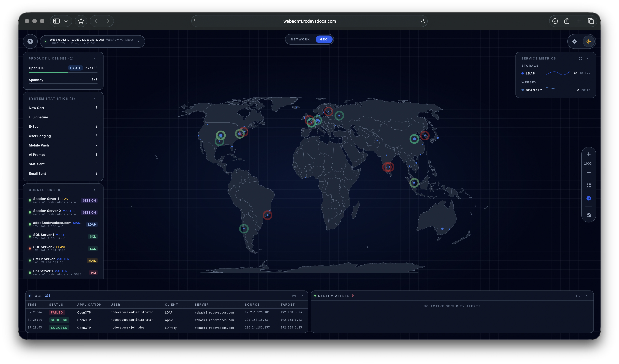
Task: Click the LDAP sparkline chart
Action: (x=558, y=73)
